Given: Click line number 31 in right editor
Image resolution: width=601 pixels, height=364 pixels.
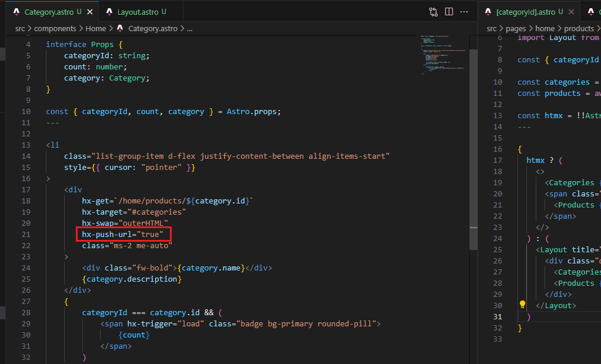Looking at the screenshot, I should 498,317.
